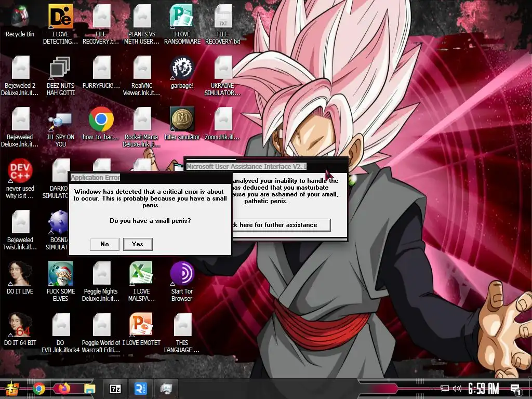This screenshot has height=399, width=532.
Task: Launch Chrome from the taskbar
Action: 38,389
